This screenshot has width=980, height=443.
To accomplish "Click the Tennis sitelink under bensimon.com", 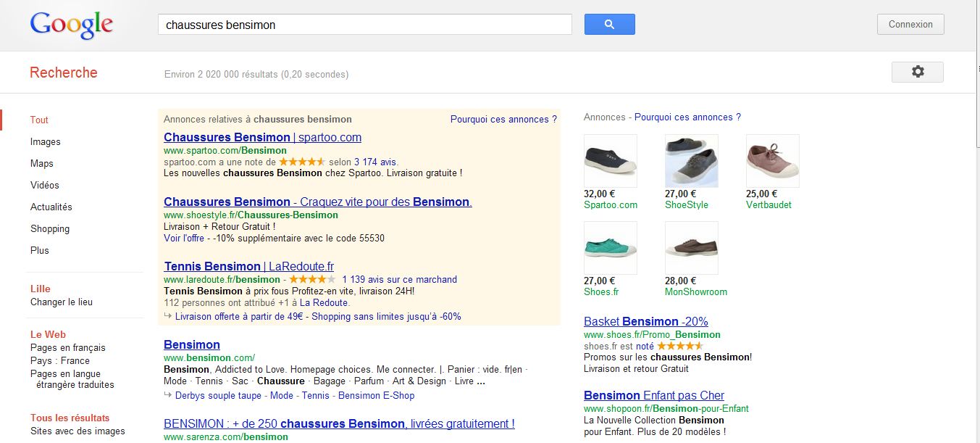I will tap(316, 396).
